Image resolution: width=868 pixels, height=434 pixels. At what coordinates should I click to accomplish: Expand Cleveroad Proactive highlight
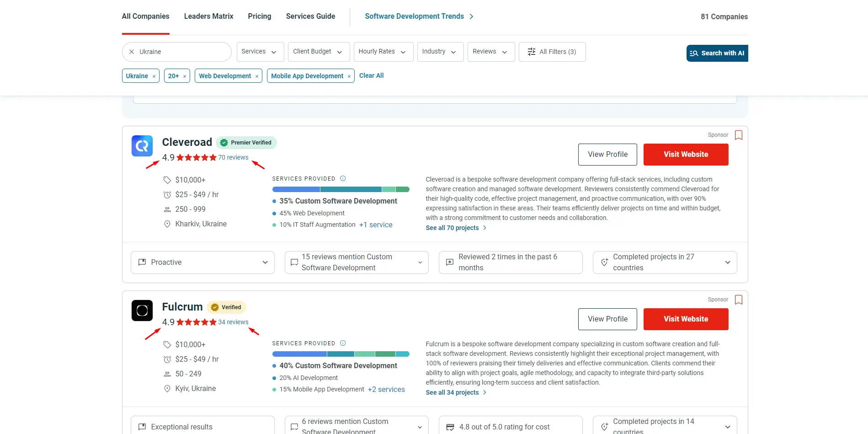(202, 263)
